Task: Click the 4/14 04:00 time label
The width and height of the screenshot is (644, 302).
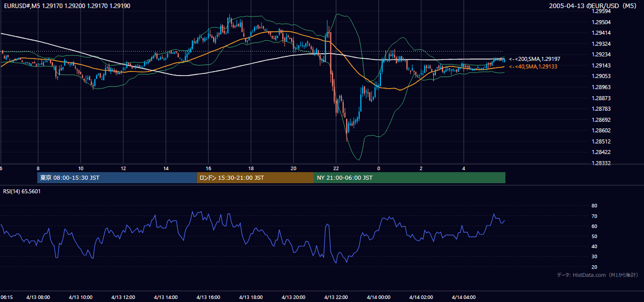Action: pyautogui.click(x=464, y=297)
